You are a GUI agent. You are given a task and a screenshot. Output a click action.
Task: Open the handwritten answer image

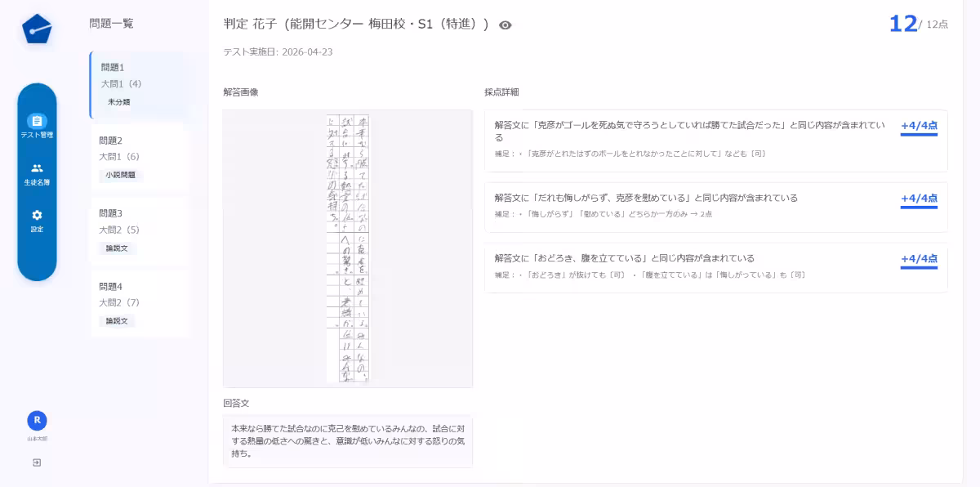(x=348, y=248)
